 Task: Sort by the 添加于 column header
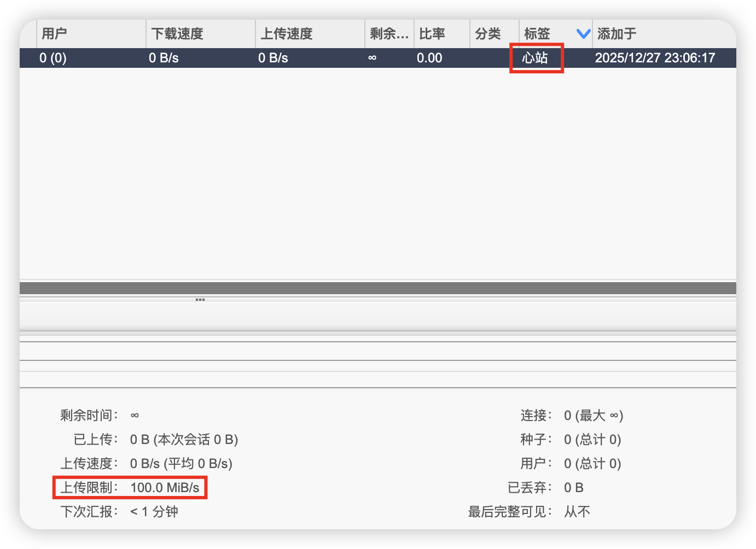[x=617, y=34]
